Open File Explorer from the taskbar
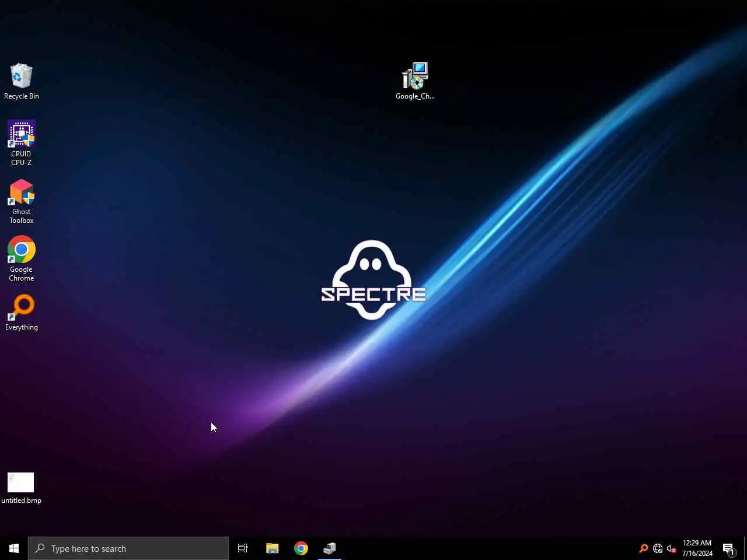747x560 pixels. point(272,548)
